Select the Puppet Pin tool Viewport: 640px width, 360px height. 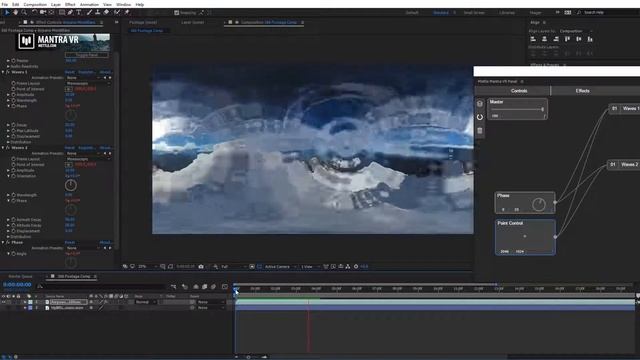[127, 13]
